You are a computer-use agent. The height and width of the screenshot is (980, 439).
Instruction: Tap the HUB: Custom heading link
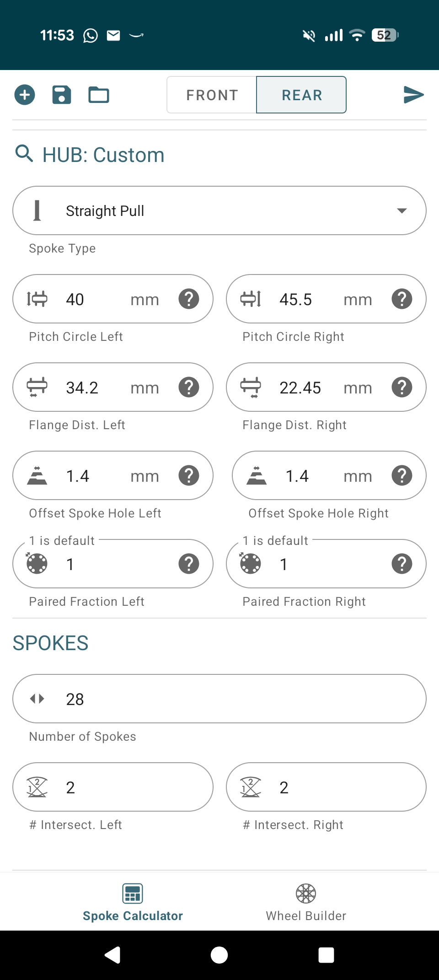[103, 155]
